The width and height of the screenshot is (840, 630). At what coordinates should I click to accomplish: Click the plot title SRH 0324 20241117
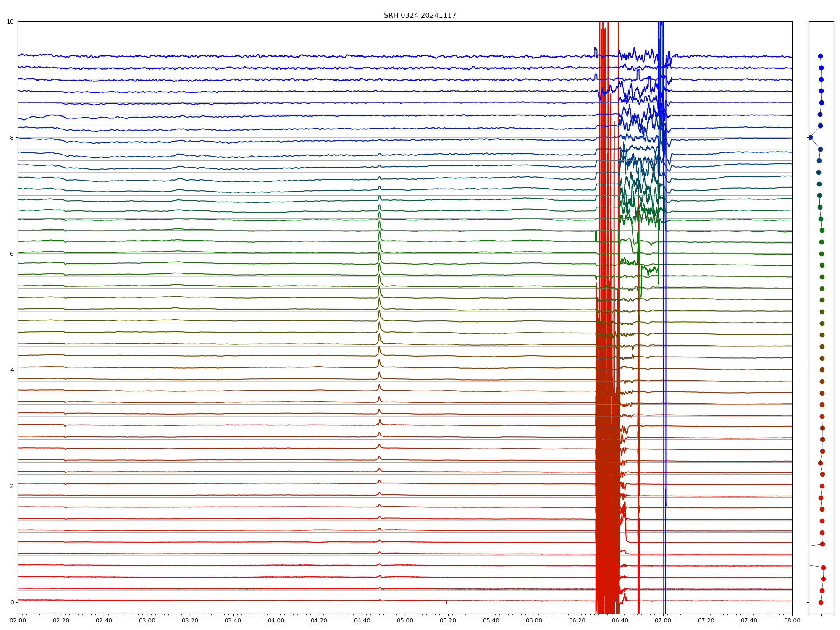click(x=420, y=16)
